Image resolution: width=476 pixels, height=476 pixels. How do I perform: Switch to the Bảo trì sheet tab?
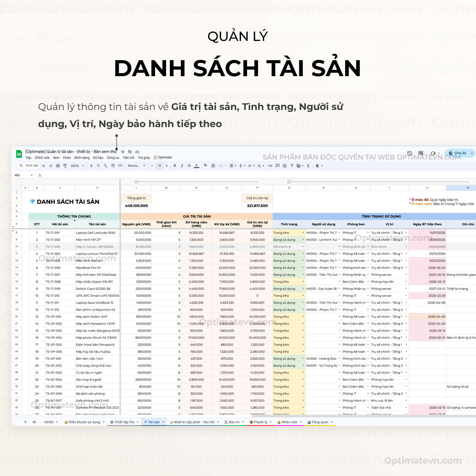pos(234,422)
